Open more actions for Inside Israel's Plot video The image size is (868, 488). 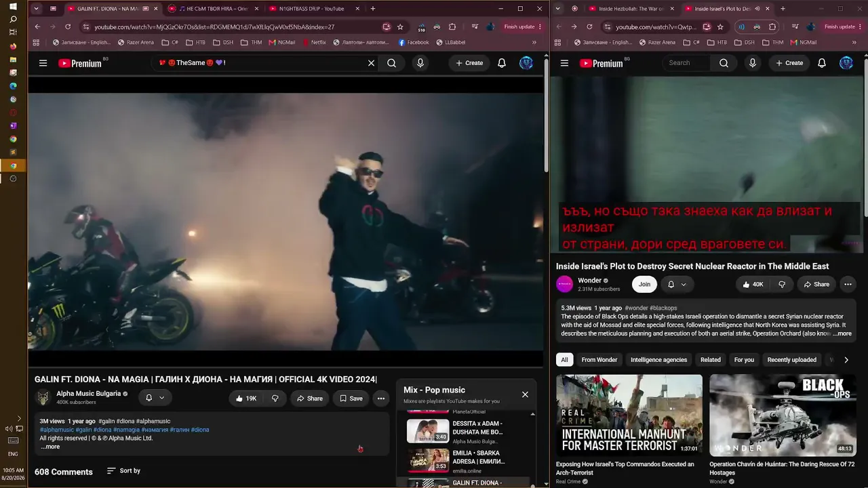point(848,285)
